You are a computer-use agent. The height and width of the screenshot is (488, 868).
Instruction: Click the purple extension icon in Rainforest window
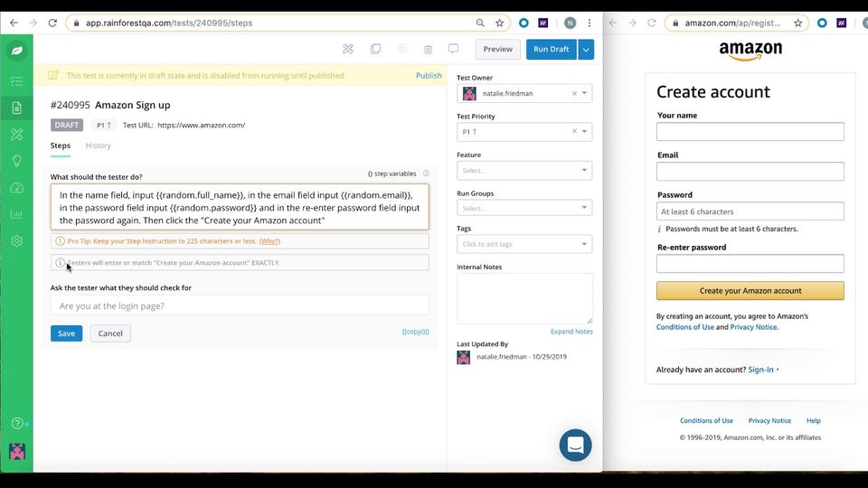[x=543, y=23]
